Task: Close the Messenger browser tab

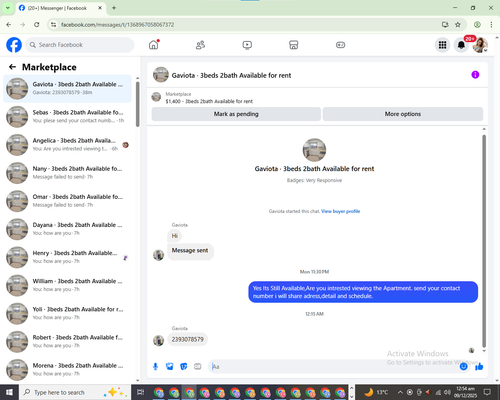Action: pos(100,8)
